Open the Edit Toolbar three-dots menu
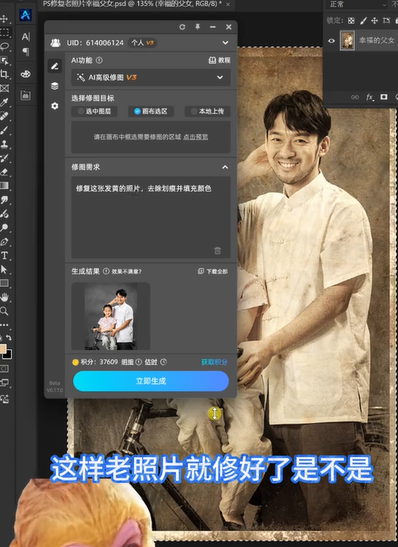 (4, 325)
